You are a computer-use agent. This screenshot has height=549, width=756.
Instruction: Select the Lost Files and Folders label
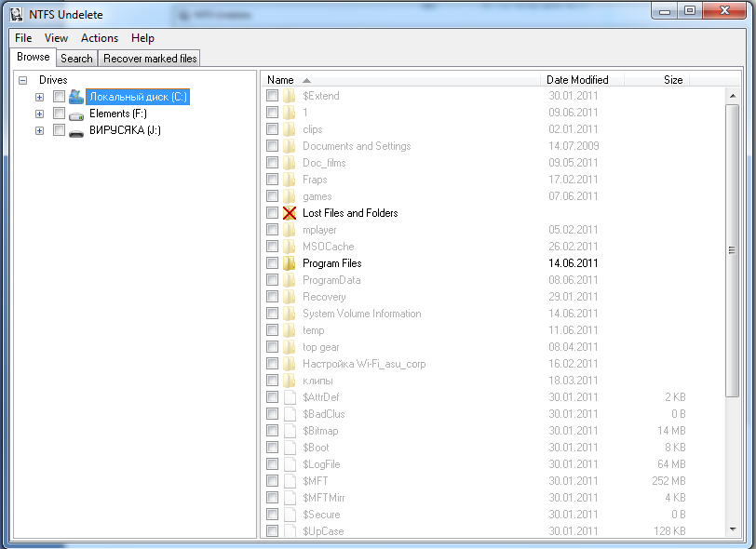tap(350, 213)
